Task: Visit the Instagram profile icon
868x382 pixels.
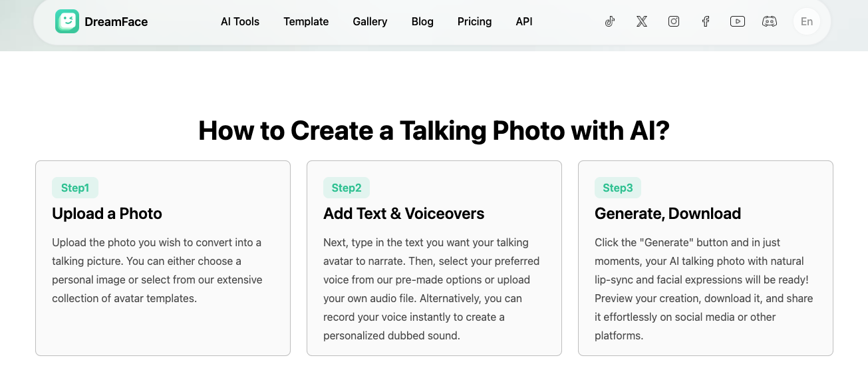Action: tap(674, 21)
